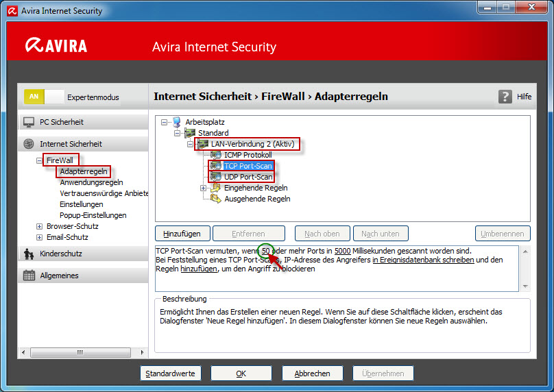Click the rule text scroll down arrow
The height and width of the screenshot is (392, 554).
(525, 286)
